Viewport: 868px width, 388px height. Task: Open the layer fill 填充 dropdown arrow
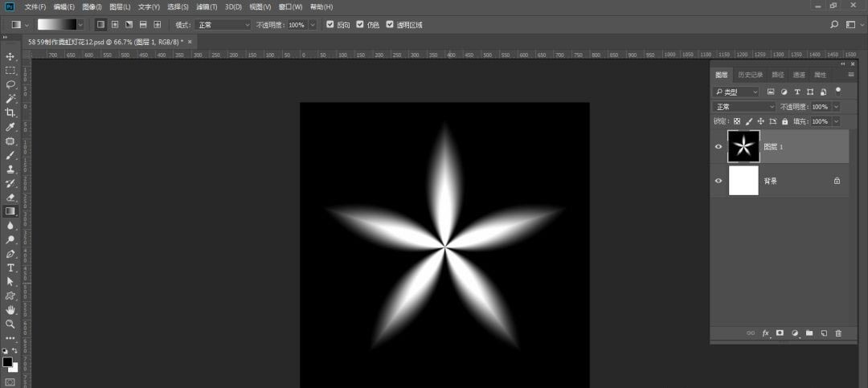coord(836,121)
